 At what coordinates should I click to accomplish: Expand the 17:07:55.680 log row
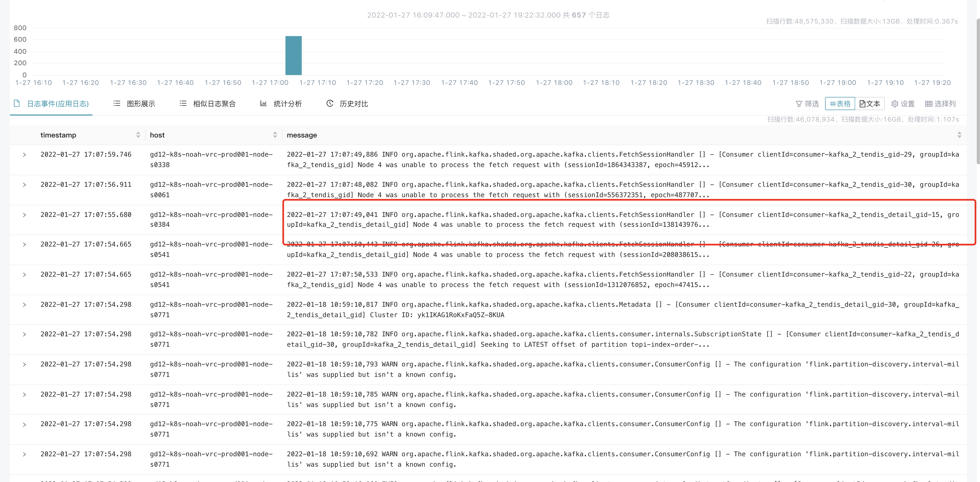[24, 215]
